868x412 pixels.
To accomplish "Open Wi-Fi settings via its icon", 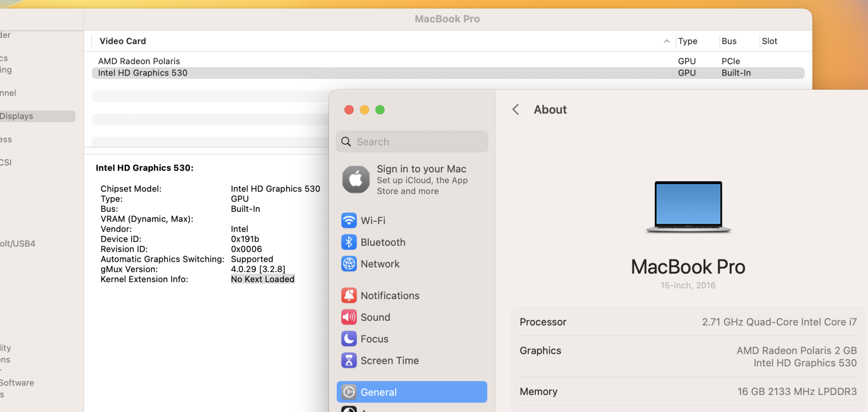I will pos(349,221).
